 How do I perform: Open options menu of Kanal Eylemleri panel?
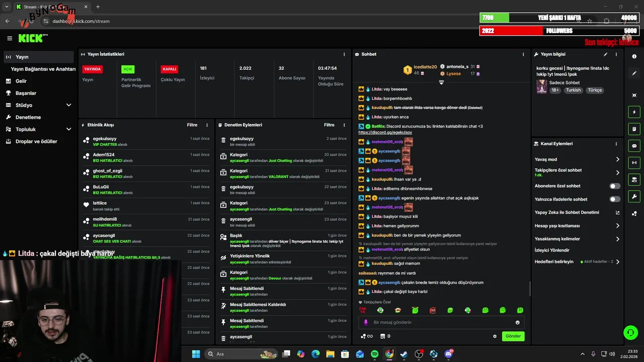coord(616,144)
